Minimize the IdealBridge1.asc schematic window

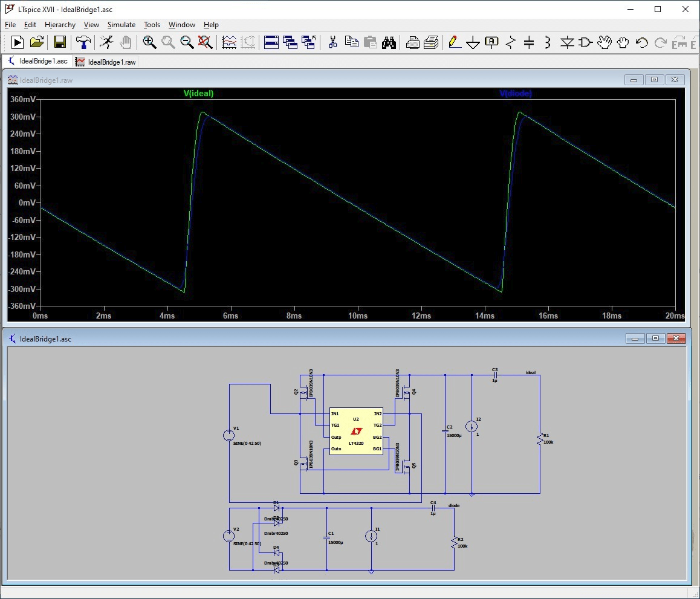point(635,338)
